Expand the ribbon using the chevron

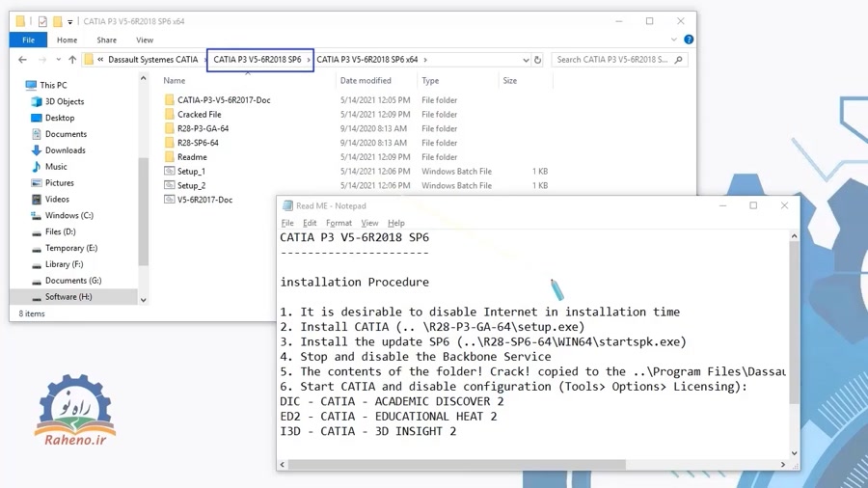(673, 40)
